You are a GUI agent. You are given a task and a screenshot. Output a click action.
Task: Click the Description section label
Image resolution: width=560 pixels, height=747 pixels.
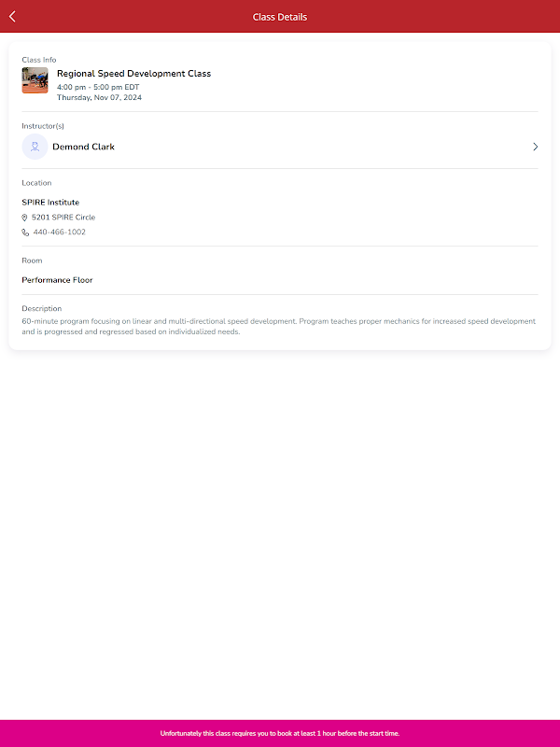42,308
